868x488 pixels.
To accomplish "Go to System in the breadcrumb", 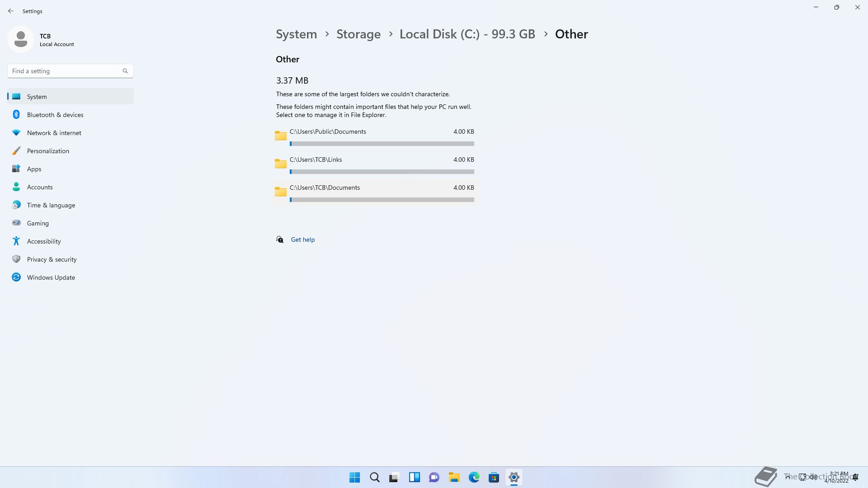I will tap(296, 34).
